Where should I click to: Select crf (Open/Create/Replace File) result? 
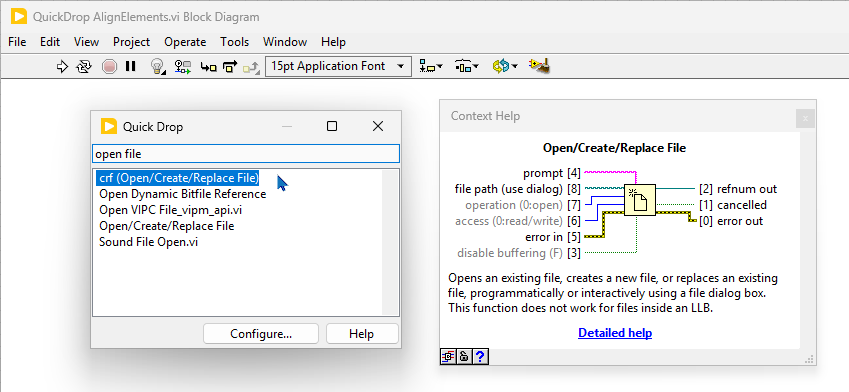(x=179, y=178)
